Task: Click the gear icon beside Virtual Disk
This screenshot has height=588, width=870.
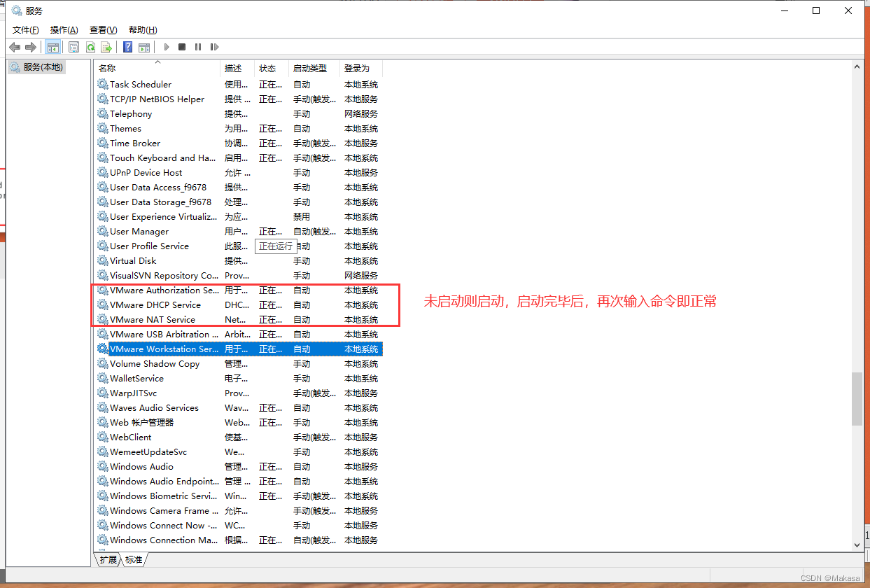Action: click(x=103, y=260)
